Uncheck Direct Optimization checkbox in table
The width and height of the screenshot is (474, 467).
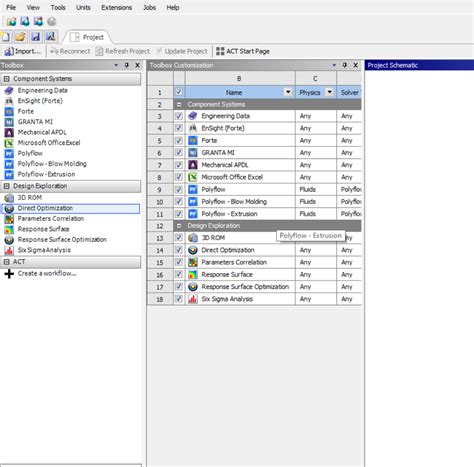pyautogui.click(x=179, y=250)
